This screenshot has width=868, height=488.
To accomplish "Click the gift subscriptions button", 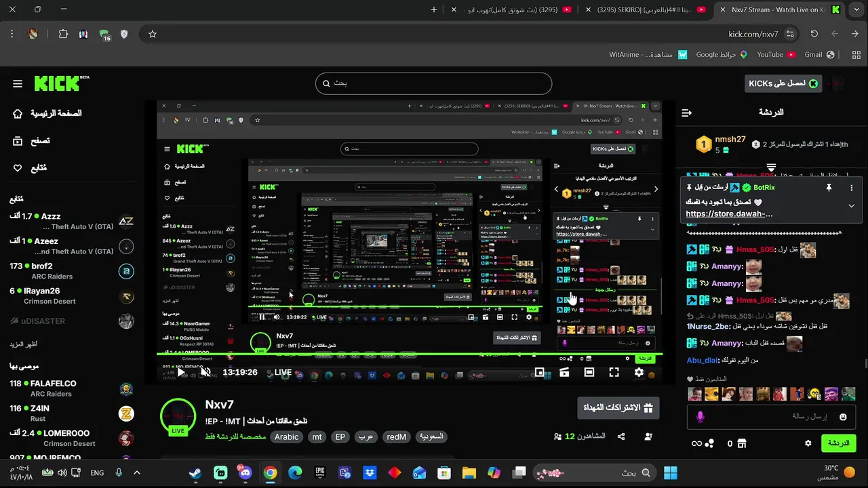I will (618, 407).
